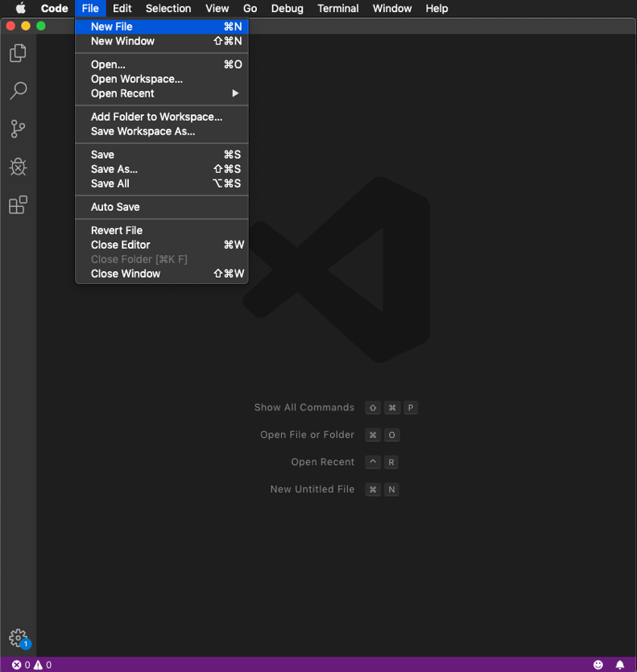Open the Extensions view icon
637x672 pixels.
click(x=18, y=205)
